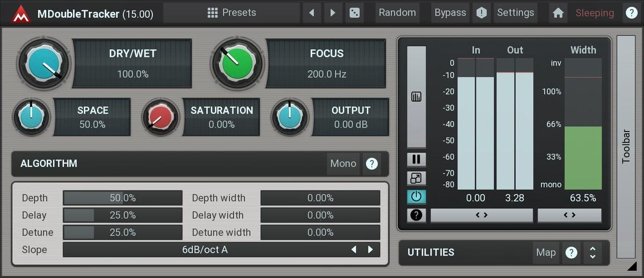Viewport: 644px width, 278px height.
Task: Open the meter help question icon
Action: point(416,215)
